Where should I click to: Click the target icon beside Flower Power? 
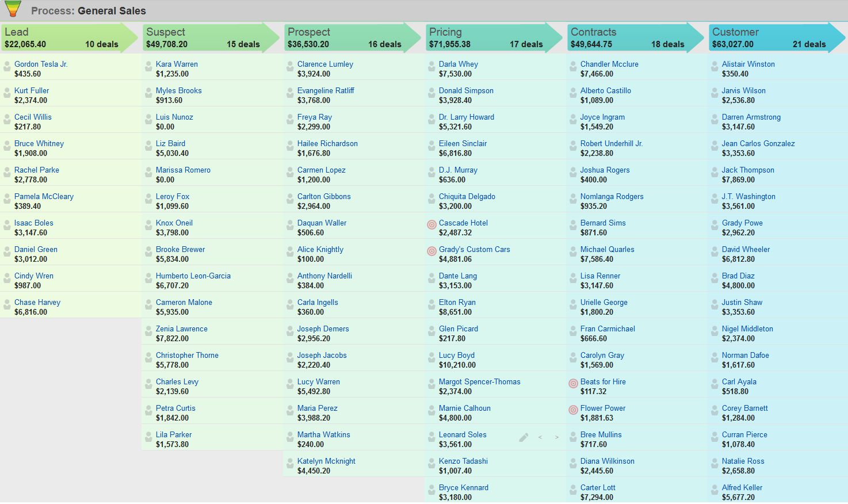click(573, 410)
